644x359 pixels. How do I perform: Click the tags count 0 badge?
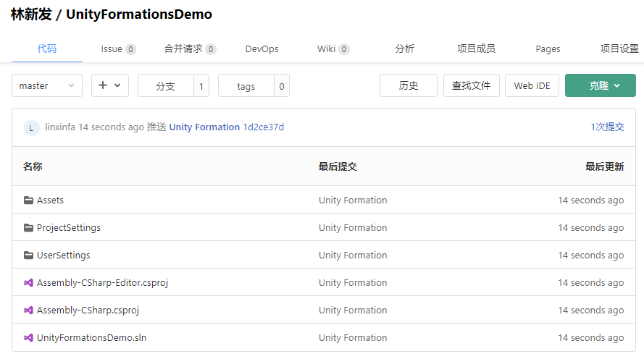(x=282, y=86)
